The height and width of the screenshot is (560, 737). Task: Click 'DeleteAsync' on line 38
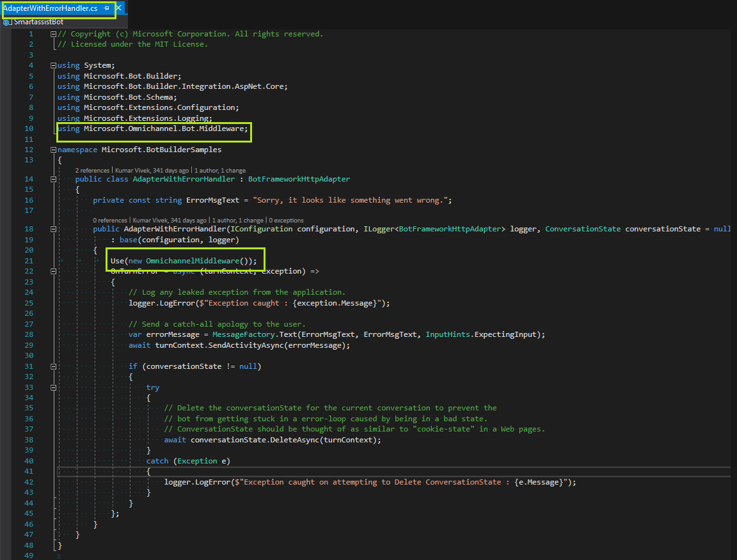click(x=295, y=440)
